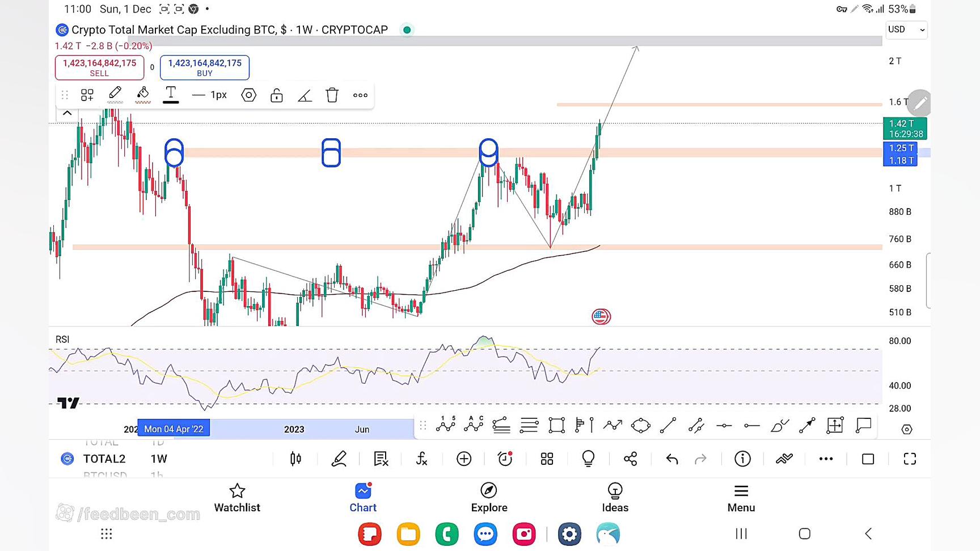
Task: Select the rectangle drawing tool
Action: pos(557,425)
